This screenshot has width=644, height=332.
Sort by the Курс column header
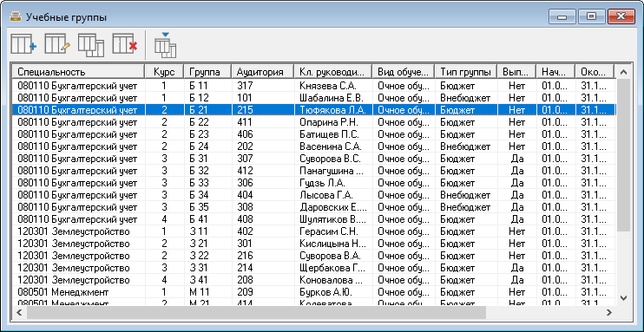(164, 71)
